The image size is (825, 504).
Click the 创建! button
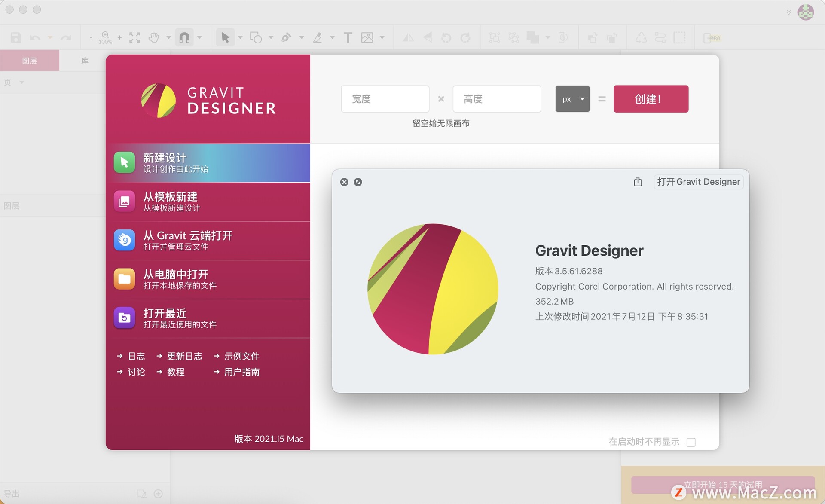pyautogui.click(x=651, y=99)
